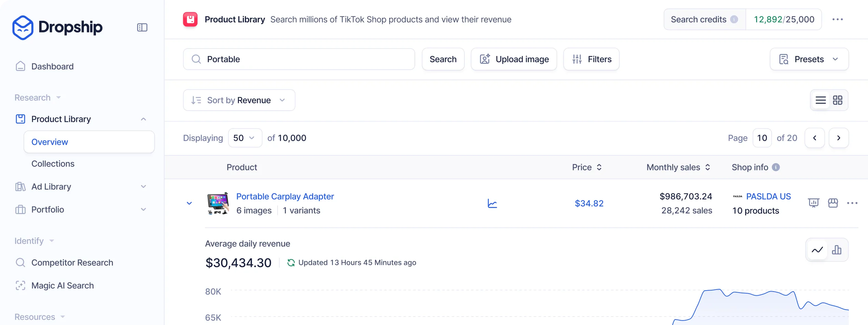Select the Ad Library sidebar icon
This screenshot has width=868, height=325.
point(20,186)
